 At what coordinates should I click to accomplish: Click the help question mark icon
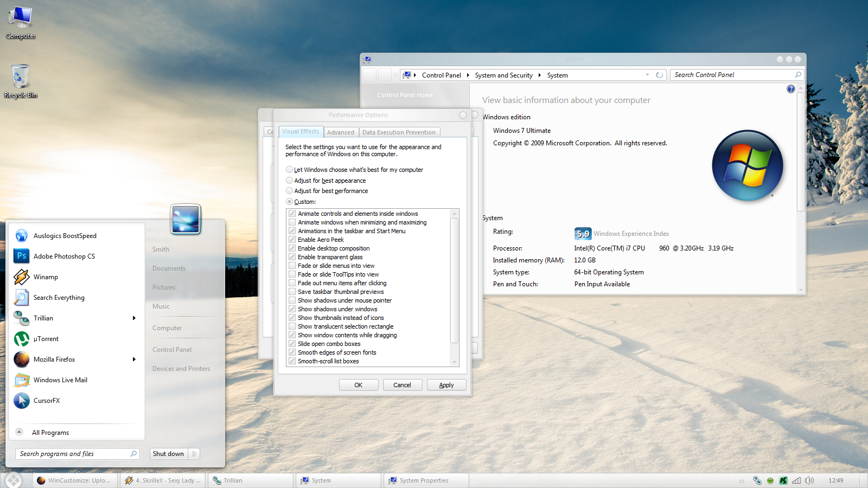(x=790, y=89)
